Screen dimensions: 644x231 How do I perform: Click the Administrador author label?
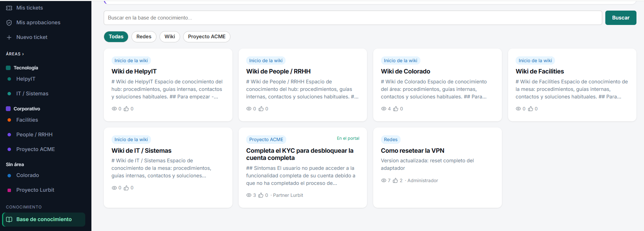click(422, 180)
